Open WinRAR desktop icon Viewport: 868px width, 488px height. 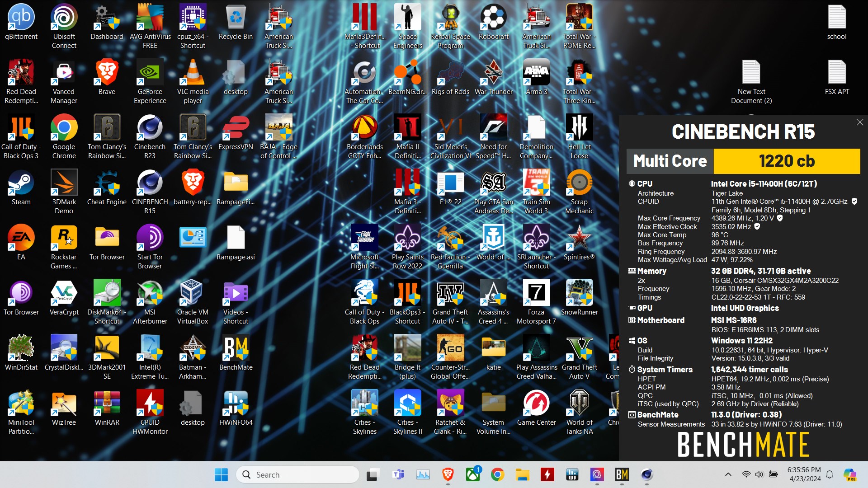[107, 408]
